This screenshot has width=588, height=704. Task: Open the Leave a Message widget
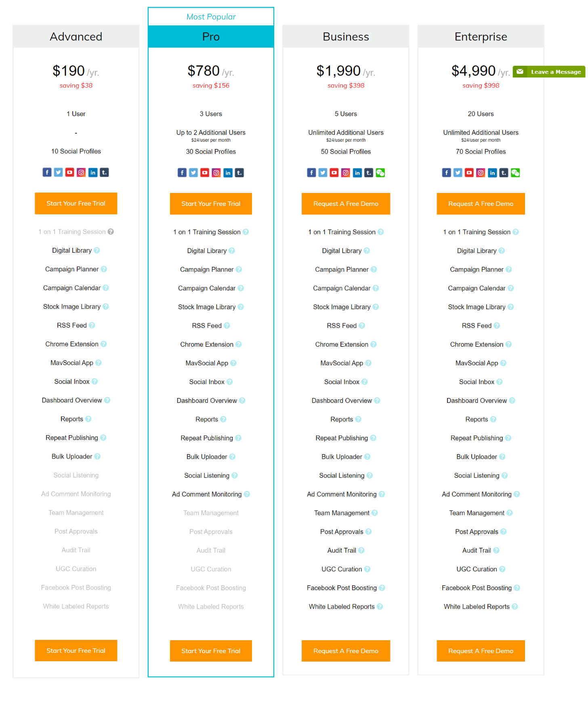[x=555, y=72]
